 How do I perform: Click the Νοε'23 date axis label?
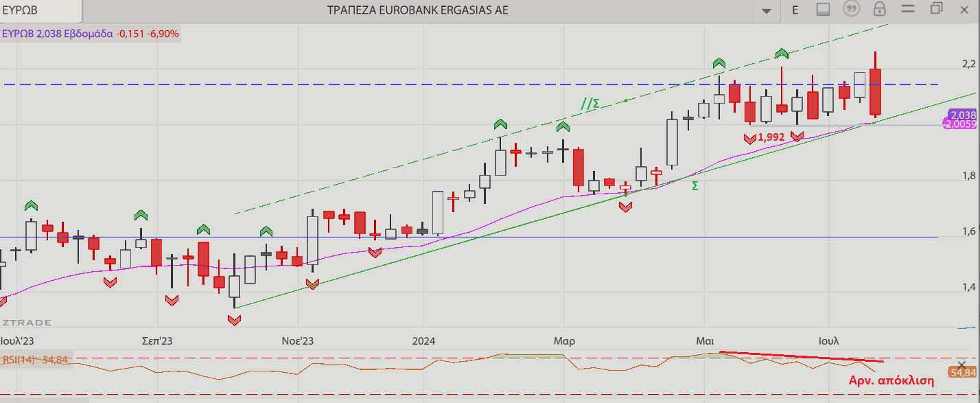[298, 341]
